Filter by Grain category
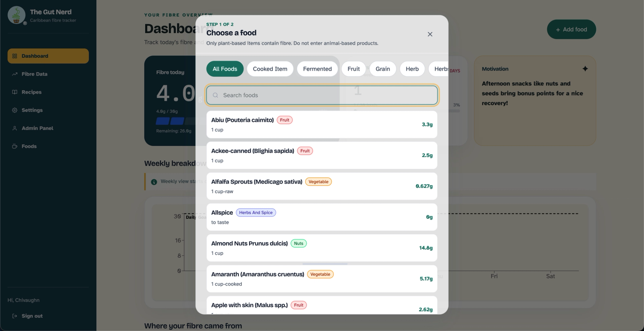644x331 pixels. (x=383, y=69)
